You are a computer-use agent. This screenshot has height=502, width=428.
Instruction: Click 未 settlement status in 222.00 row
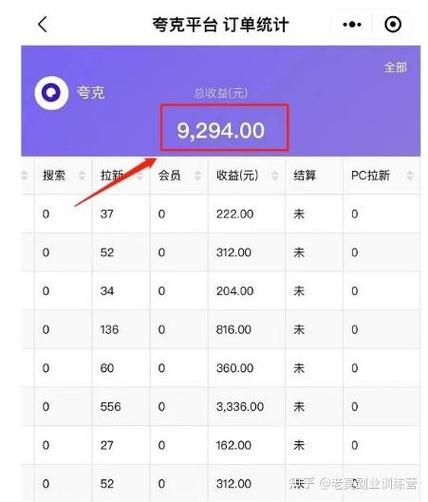click(x=299, y=214)
